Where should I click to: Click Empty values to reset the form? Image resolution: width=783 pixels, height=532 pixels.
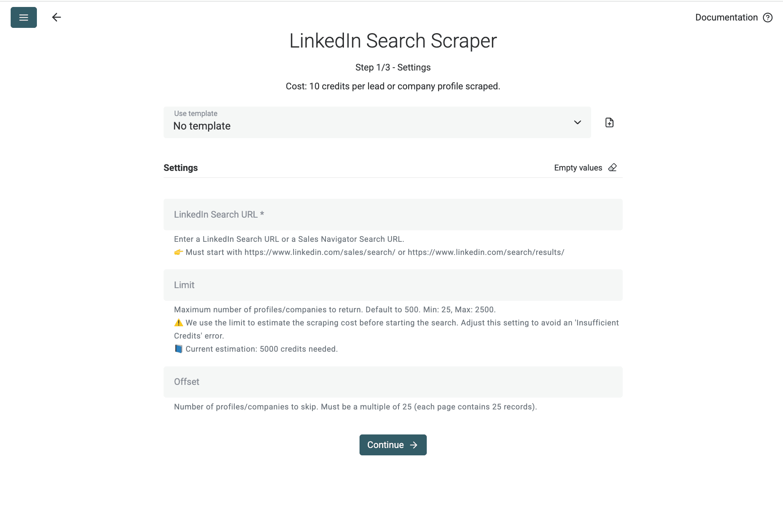(578, 168)
